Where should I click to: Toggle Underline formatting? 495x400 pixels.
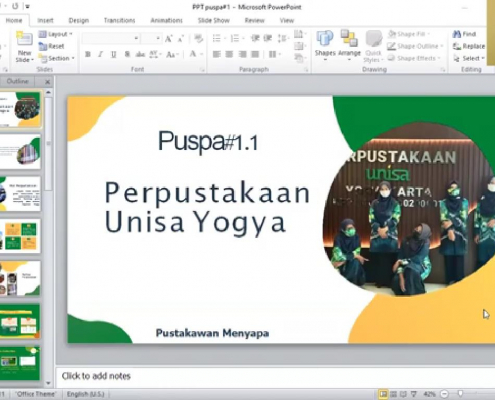(113, 54)
